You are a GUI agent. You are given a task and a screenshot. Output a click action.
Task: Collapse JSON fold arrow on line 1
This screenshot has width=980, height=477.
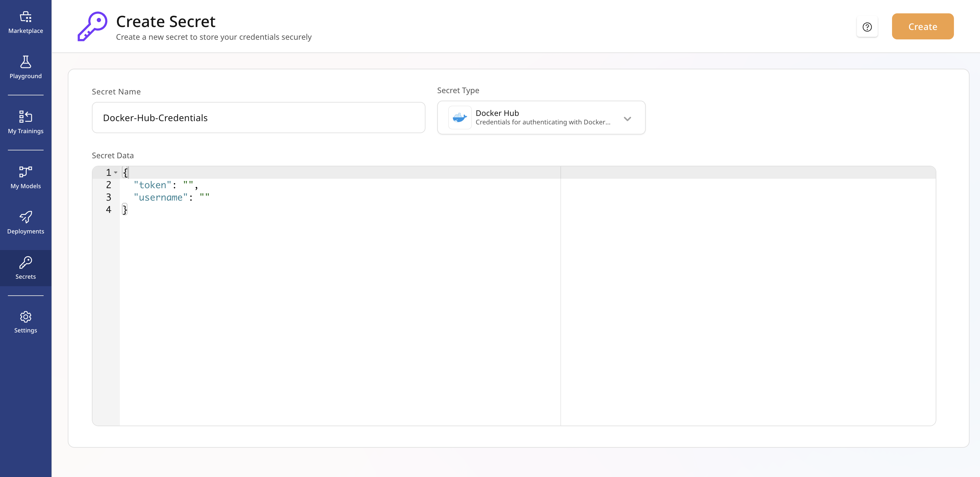pyautogui.click(x=116, y=173)
